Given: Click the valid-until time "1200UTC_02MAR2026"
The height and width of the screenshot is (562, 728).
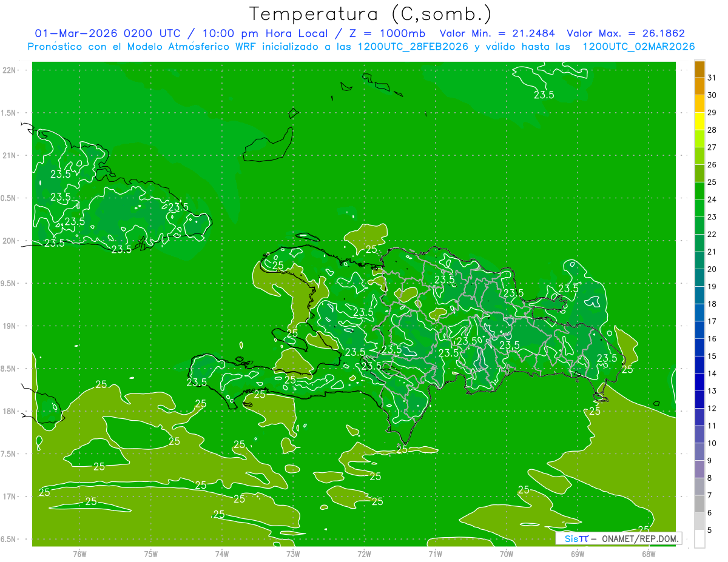Looking at the screenshot, I should (638, 47).
